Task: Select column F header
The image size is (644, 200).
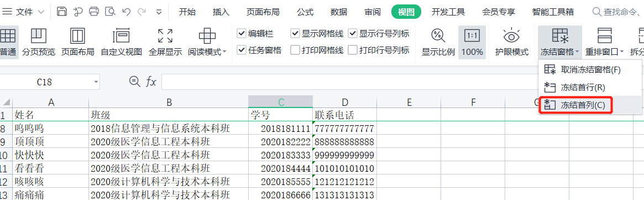Action: pyautogui.click(x=473, y=102)
